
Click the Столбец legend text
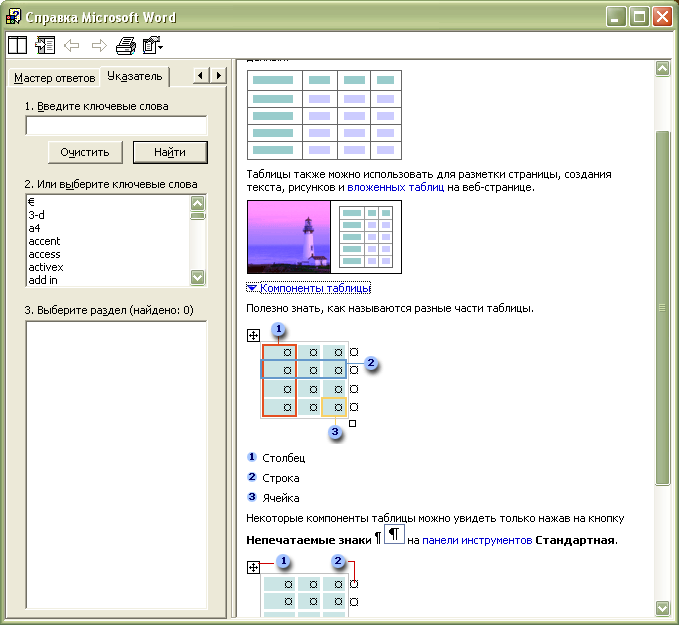pyautogui.click(x=284, y=458)
